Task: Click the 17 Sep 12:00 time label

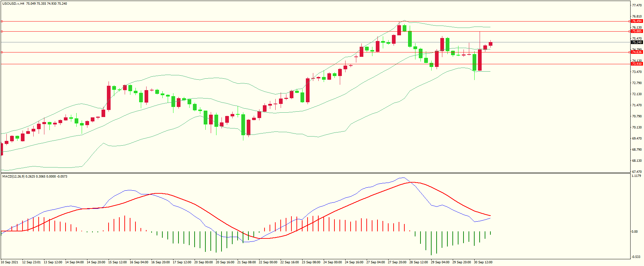Action: pyautogui.click(x=182, y=262)
